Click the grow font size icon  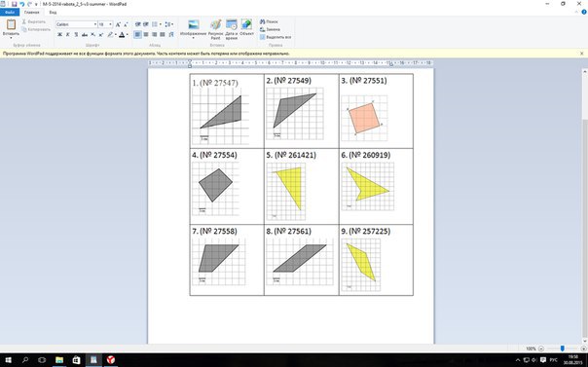(118, 24)
